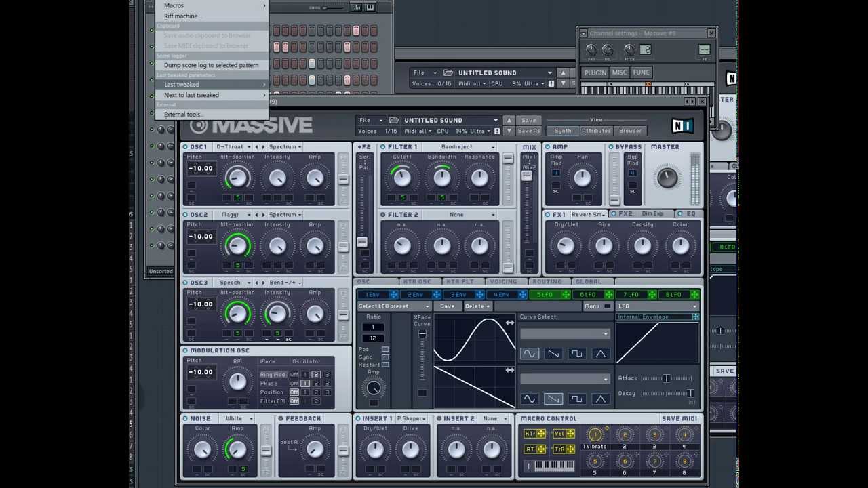Screen dimensions: 868x488
Task: Toggle Filter 1 power button
Action: pyautogui.click(x=383, y=147)
